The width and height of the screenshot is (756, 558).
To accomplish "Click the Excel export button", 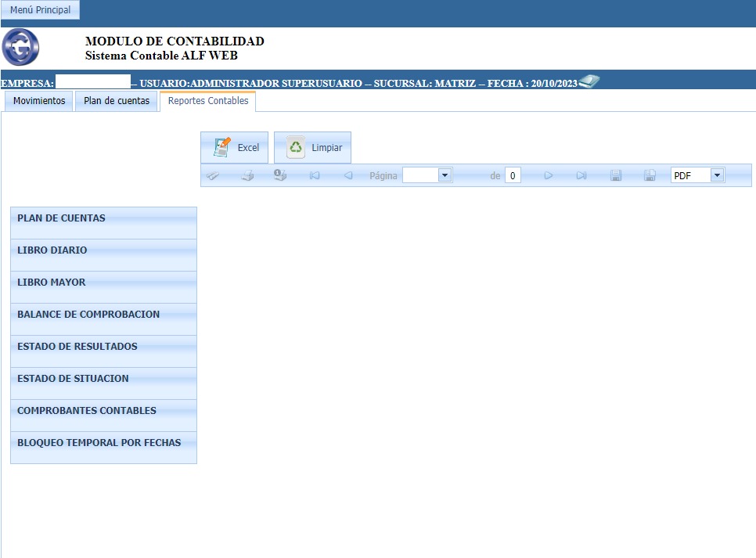I will [235, 148].
